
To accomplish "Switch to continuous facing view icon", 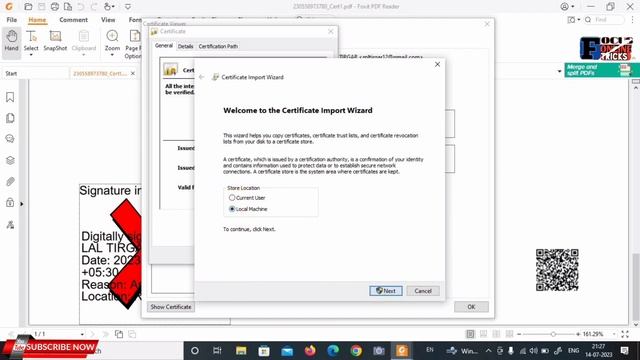I will [509, 334].
